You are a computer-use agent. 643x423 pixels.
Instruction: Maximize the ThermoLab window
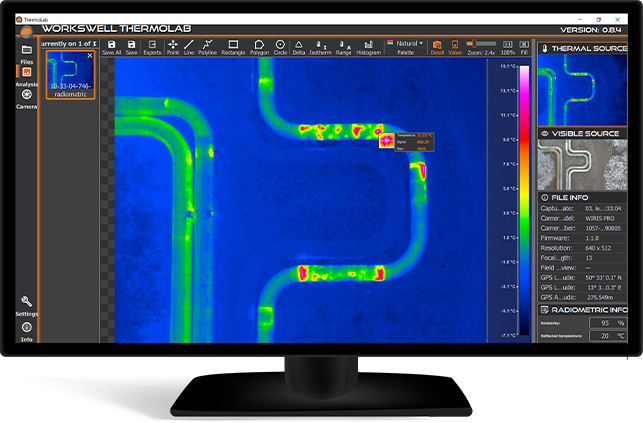click(599, 19)
